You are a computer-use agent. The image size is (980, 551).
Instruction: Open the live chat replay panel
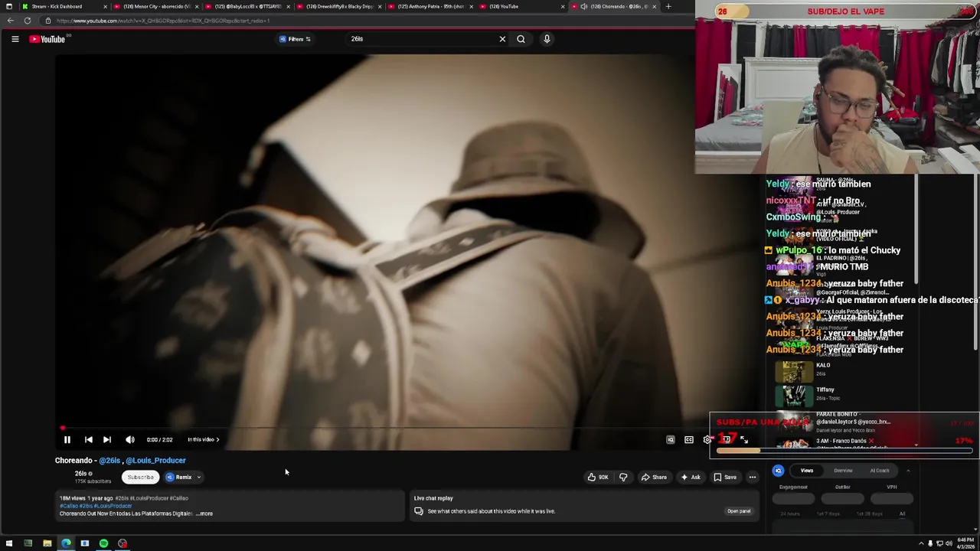pyautogui.click(x=739, y=511)
